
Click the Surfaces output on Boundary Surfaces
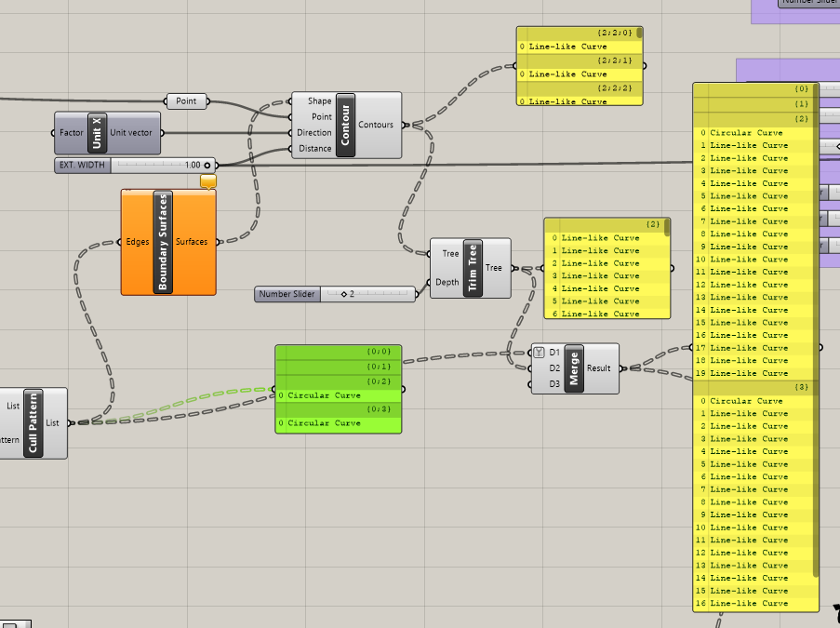coord(192,242)
